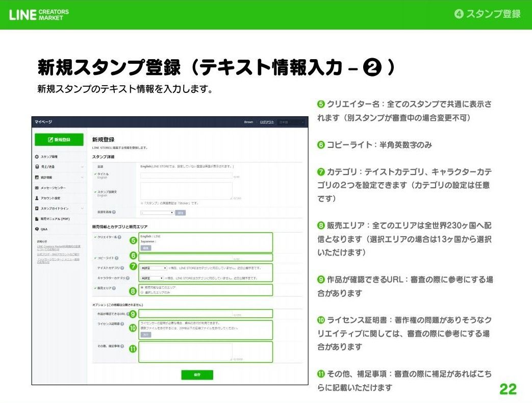The height and width of the screenshot is (403, 532).
Task: Click the 編集 button under creator name
Action: click(x=146, y=248)
